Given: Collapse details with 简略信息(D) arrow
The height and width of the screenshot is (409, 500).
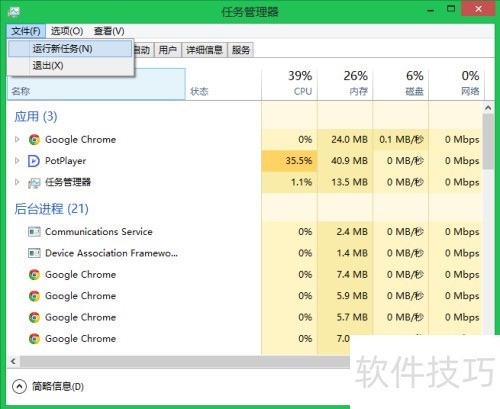Looking at the screenshot, I should click(x=19, y=386).
